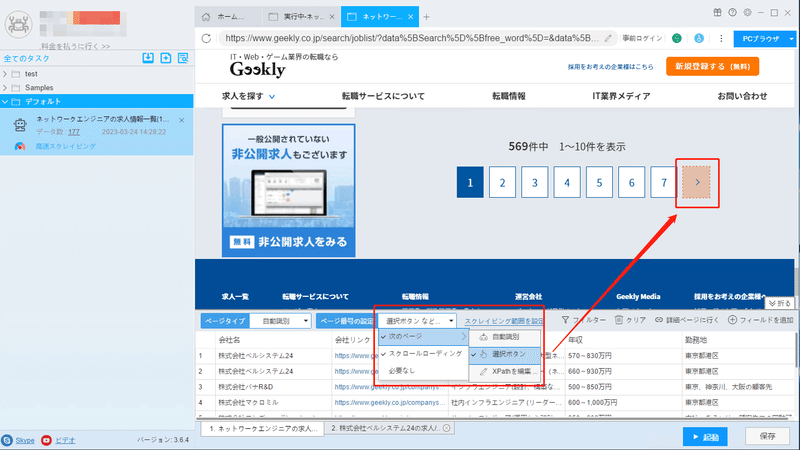
Task: Switch to the 実行中 browser tab
Action: pos(302,17)
